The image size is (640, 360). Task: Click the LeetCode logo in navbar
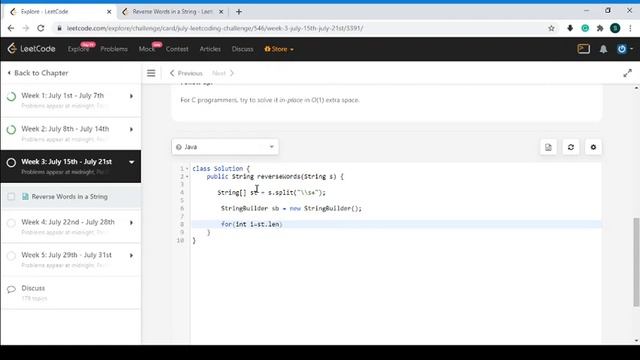(x=31, y=49)
